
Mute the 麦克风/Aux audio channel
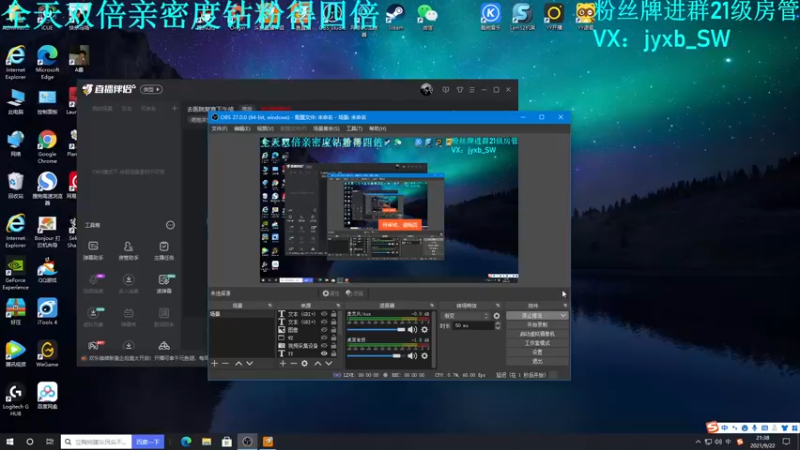click(x=412, y=330)
